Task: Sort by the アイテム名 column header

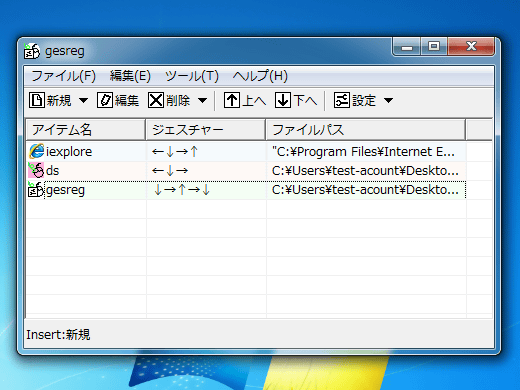Action: tap(86, 130)
